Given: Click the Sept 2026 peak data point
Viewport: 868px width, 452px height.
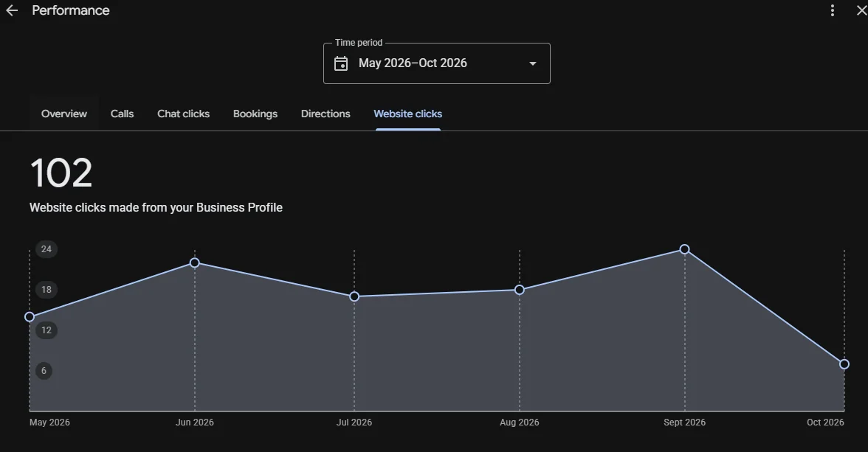Looking at the screenshot, I should coord(685,249).
